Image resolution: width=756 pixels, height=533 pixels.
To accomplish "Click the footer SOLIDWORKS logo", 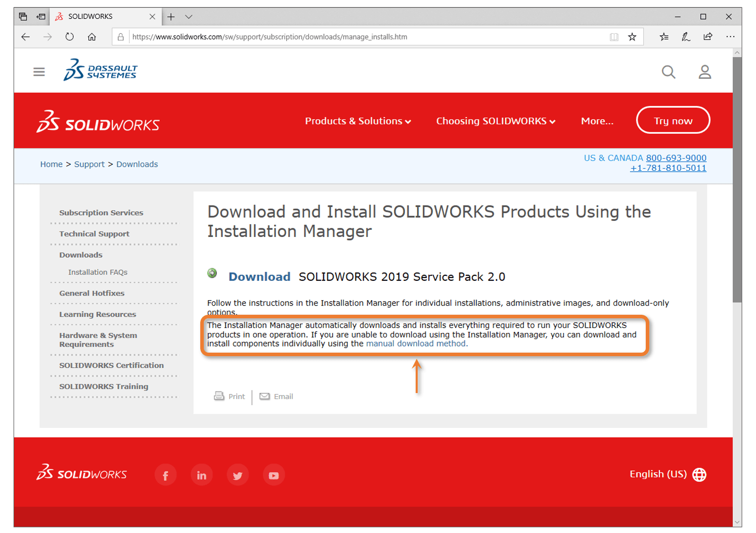I will tap(81, 472).
